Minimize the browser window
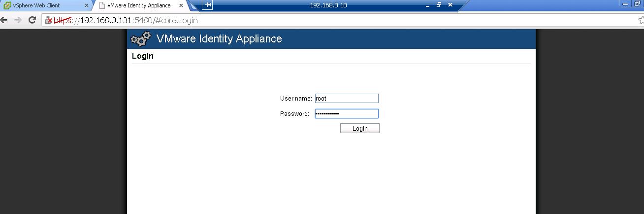 (x=626, y=4)
